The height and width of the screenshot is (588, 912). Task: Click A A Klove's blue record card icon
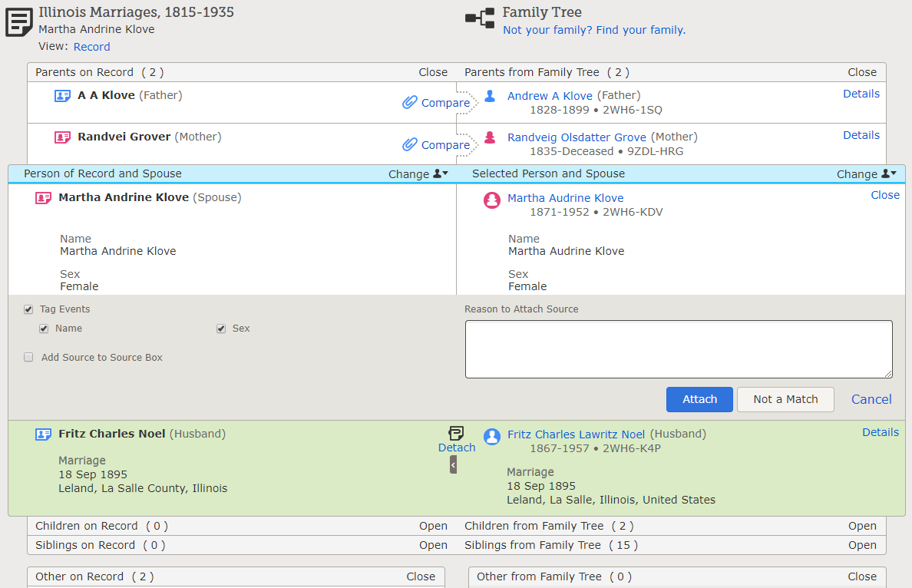62,96
